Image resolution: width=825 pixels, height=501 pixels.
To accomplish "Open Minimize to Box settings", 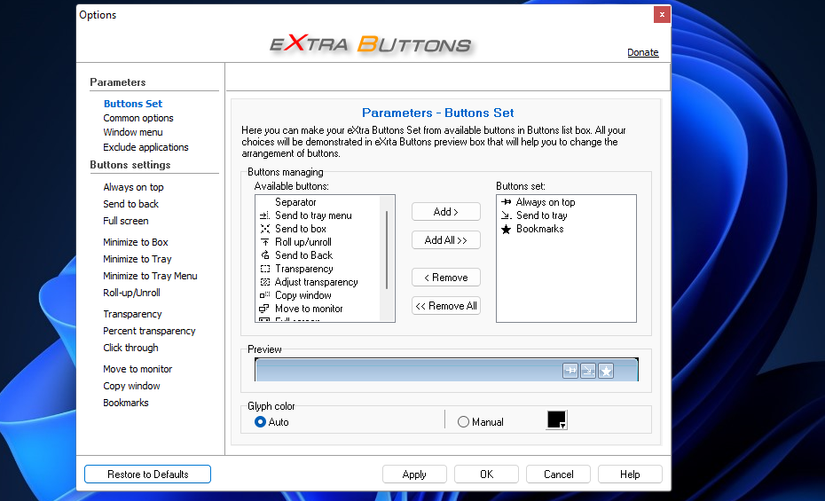I will click(x=136, y=243).
